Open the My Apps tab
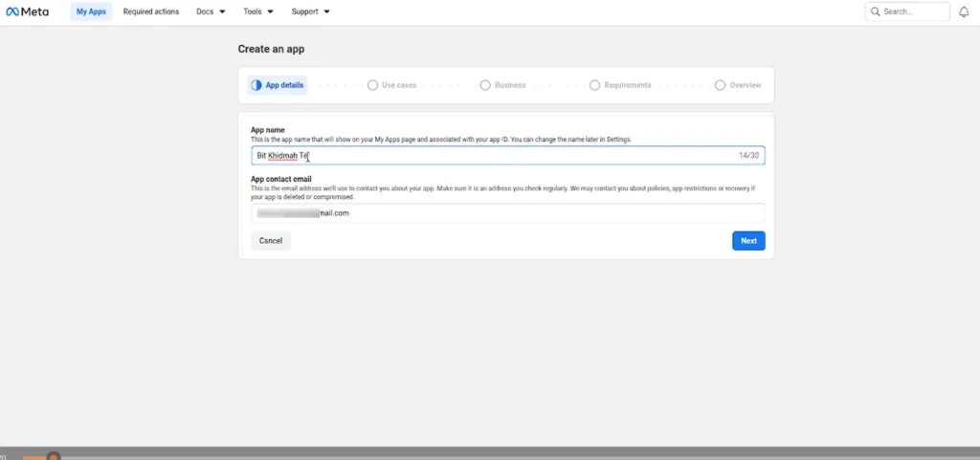This screenshot has height=460, width=980. coord(91,11)
